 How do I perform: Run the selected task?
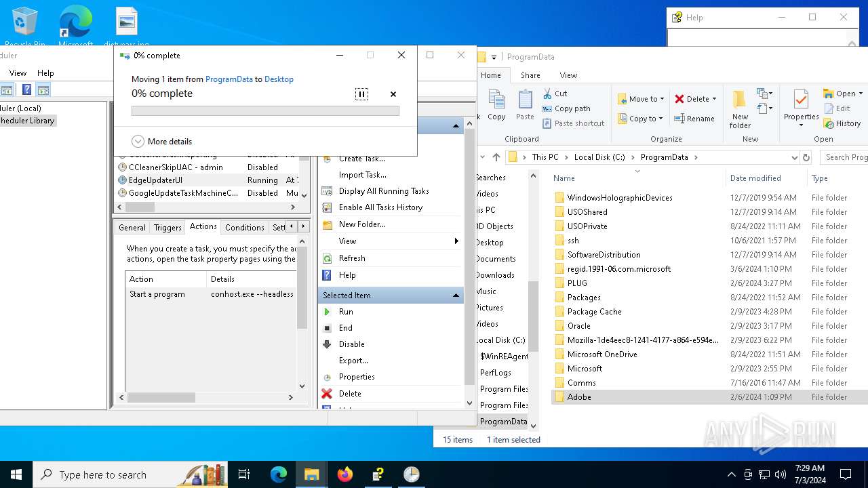(x=346, y=312)
